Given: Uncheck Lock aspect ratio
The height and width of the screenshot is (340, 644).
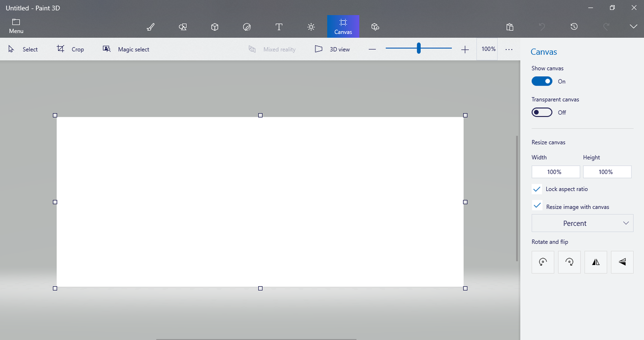Looking at the screenshot, I should [537, 189].
